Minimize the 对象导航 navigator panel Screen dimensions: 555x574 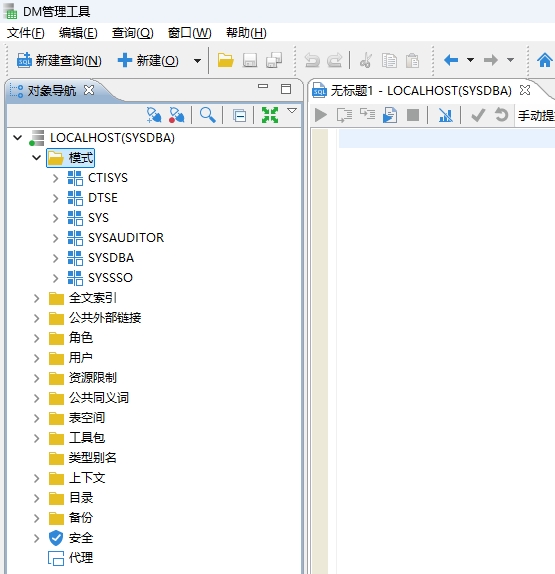coord(263,87)
